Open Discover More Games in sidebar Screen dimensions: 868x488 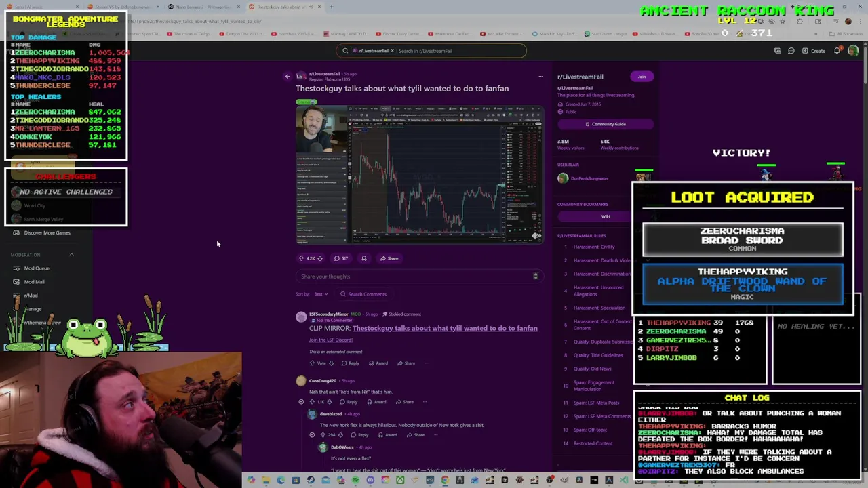(47, 232)
